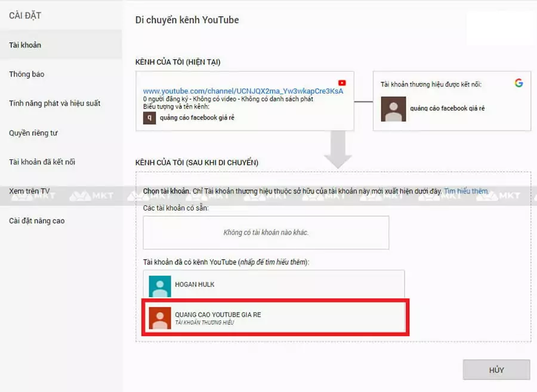This screenshot has height=392, width=537.
Task: Open Cài đặt nâng cao settings
Action: [x=37, y=221]
